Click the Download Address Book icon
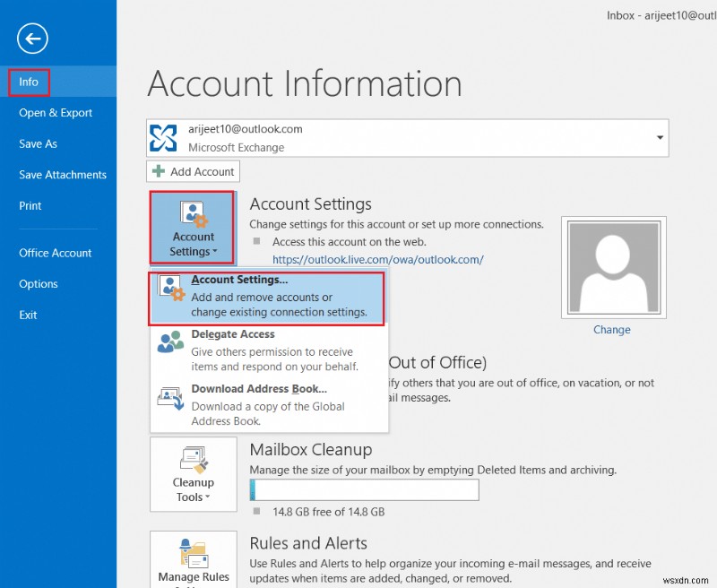 tap(170, 398)
